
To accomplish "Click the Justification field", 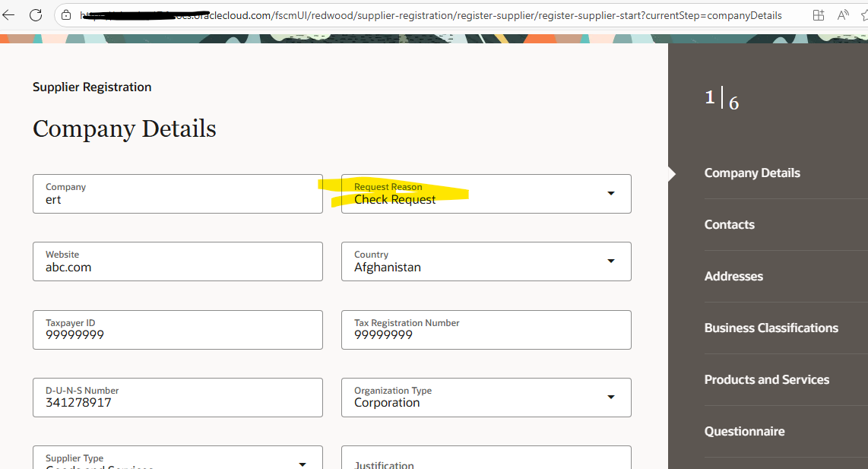I will tap(486, 458).
